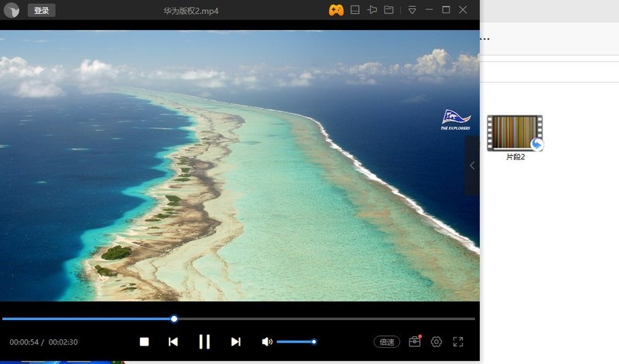Open file folder icon in title bar
Image resolution: width=619 pixels, height=364 pixels.
(x=389, y=10)
